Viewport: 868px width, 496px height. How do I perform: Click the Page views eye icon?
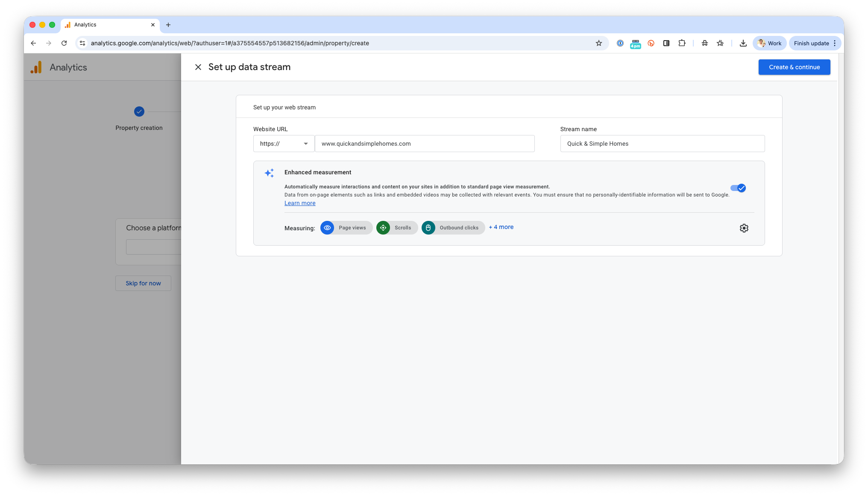[x=327, y=228]
